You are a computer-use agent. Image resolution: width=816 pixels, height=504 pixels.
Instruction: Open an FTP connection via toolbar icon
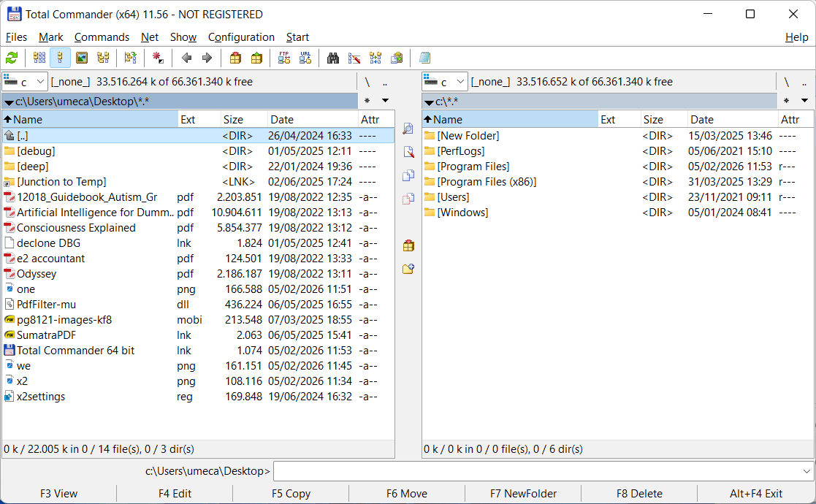pos(283,58)
